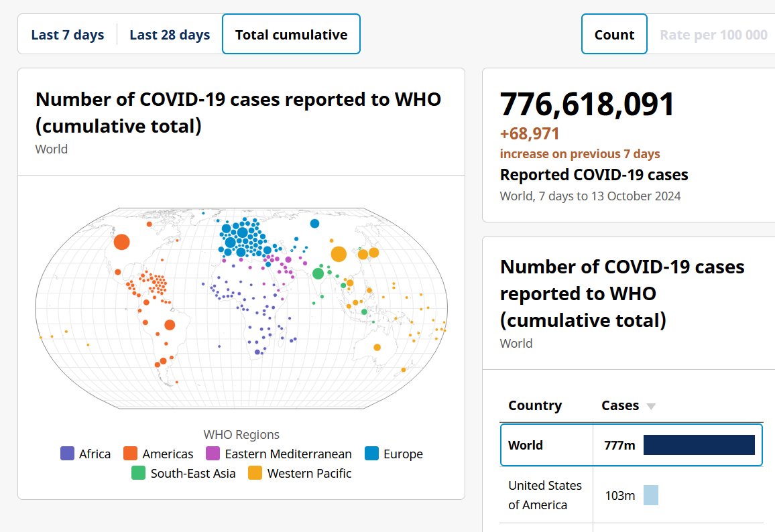
Task: Click the large green India bubble
Action: click(318, 273)
